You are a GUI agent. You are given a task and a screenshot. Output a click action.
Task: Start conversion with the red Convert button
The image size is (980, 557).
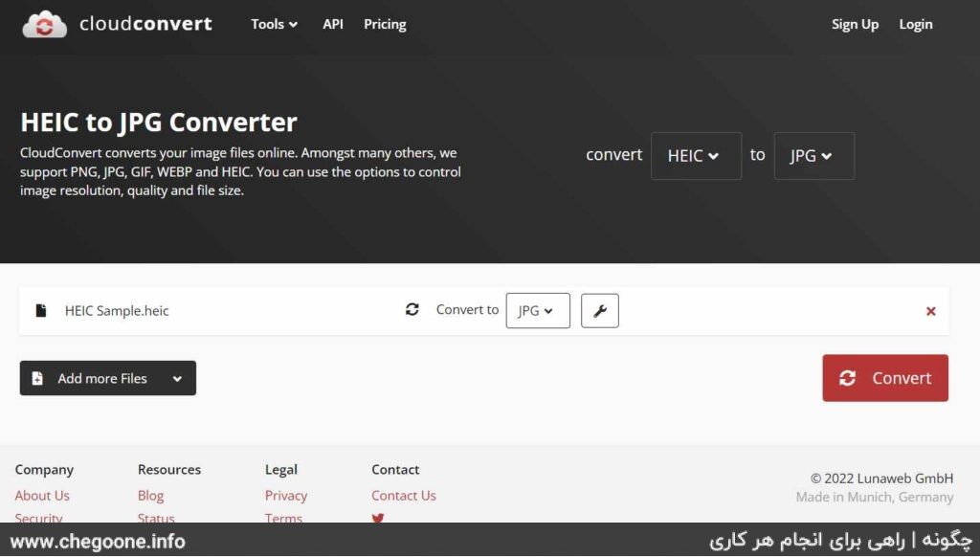[x=885, y=378]
